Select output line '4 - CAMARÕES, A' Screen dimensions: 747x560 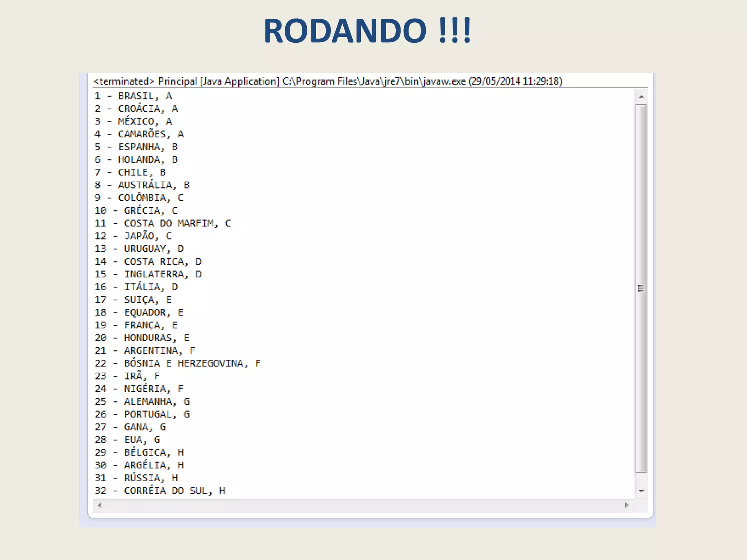pyautogui.click(x=139, y=134)
